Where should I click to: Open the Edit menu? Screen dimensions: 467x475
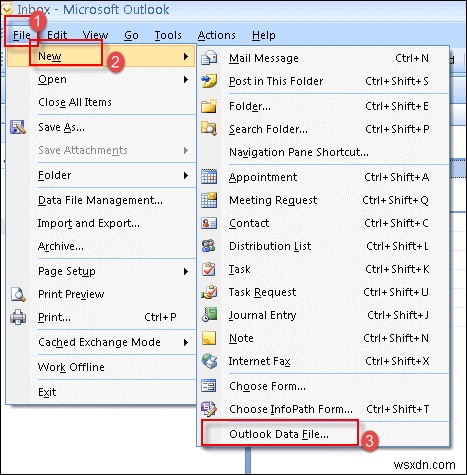[57, 35]
